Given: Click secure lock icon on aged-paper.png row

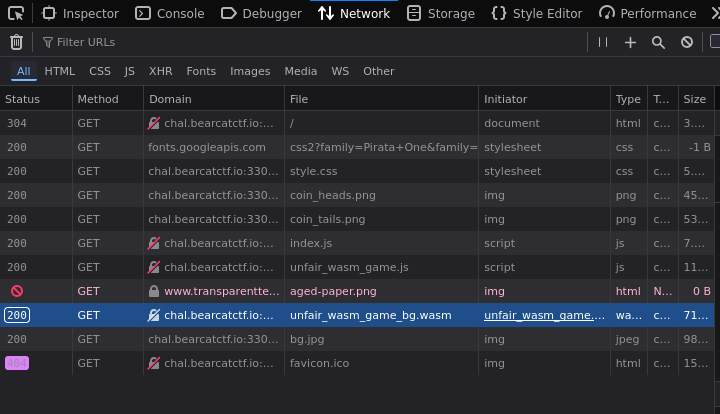Looking at the screenshot, I should click(154, 291).
